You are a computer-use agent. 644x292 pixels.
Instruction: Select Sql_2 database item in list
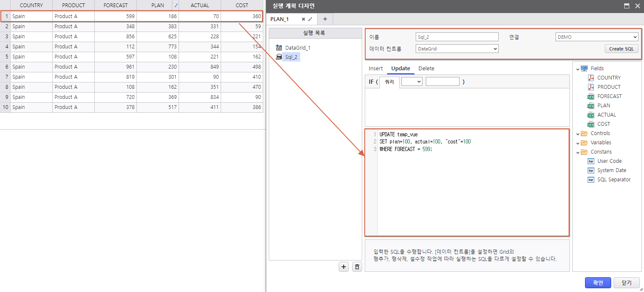pos(291,57)
